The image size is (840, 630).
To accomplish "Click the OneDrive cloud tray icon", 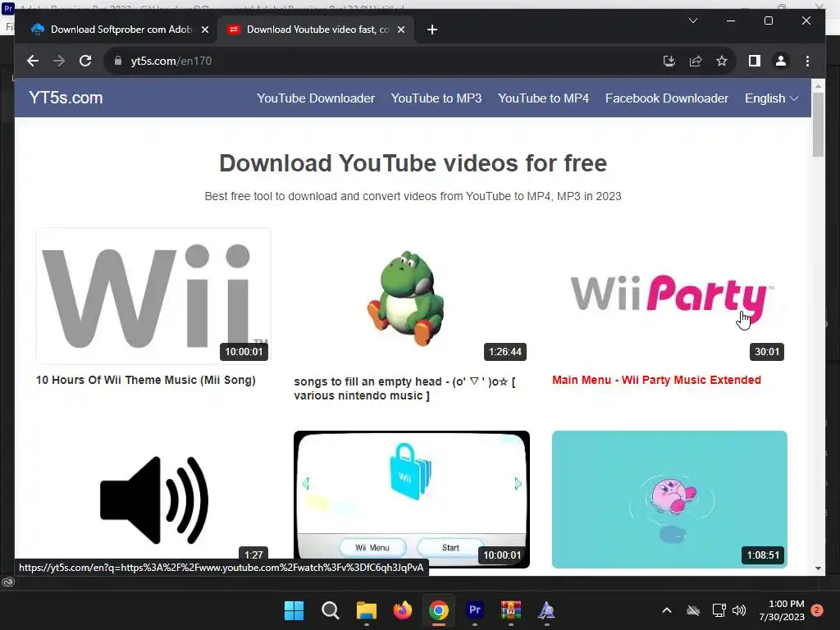I will (x=693, y=610).
